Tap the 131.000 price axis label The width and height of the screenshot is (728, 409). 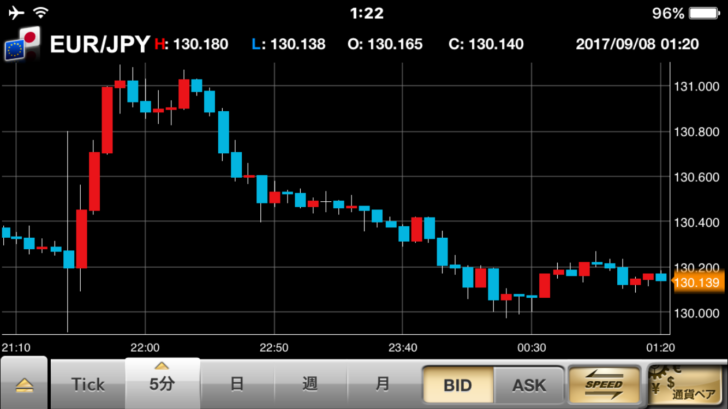[698, 86]
